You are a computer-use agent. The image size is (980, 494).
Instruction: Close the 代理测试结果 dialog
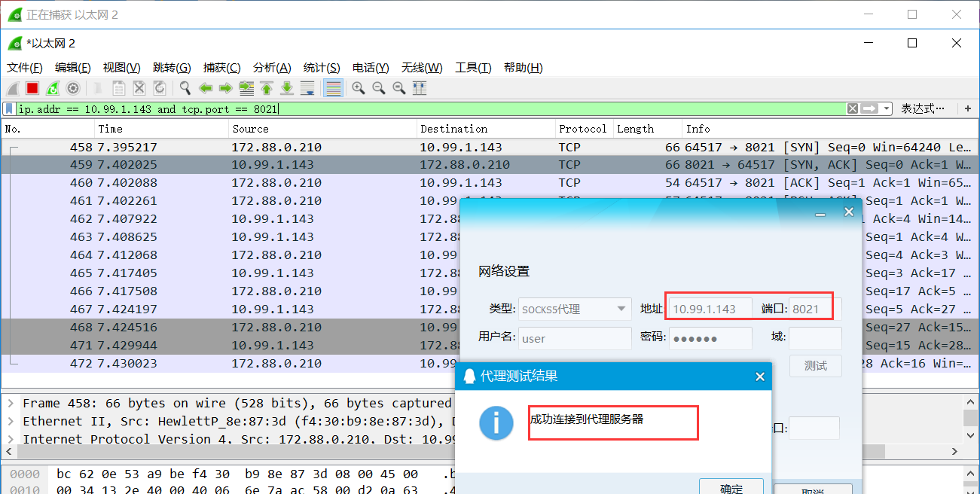point(759,377)
